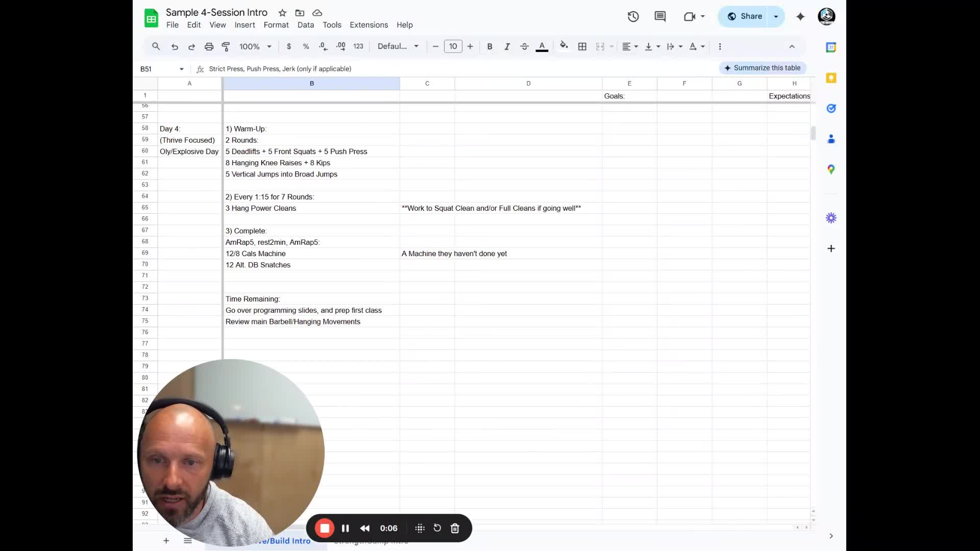Open the Format menu
The height and width of the screenshot is (551, 980).
pos(276,25)
